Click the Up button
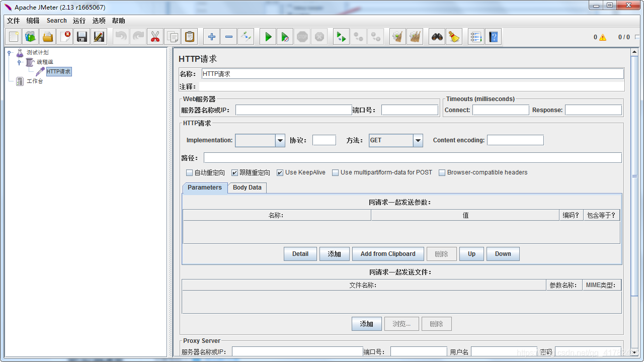The height and width of the screenshot is (362, 644). coord(471,254)
